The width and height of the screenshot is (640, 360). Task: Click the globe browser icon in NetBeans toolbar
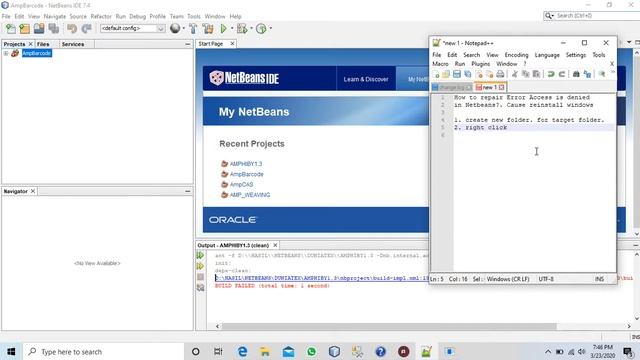(x=175, y=28)
